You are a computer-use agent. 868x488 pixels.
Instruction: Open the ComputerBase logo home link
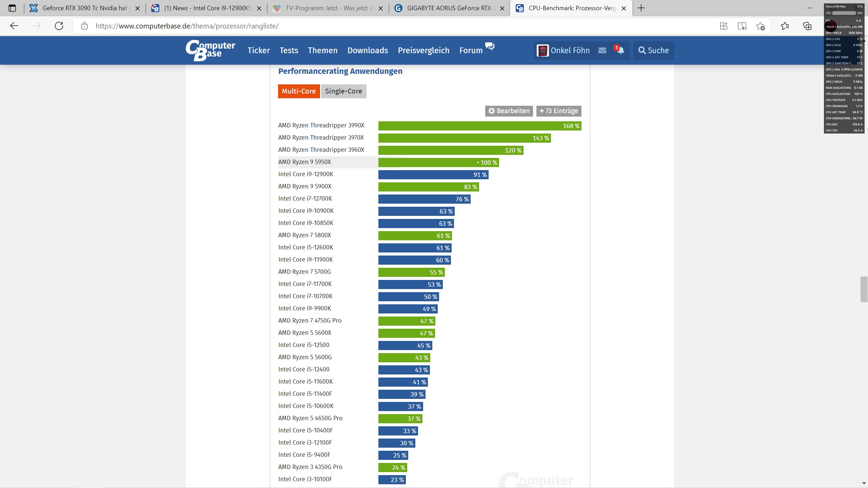click(x=210, y=50)
